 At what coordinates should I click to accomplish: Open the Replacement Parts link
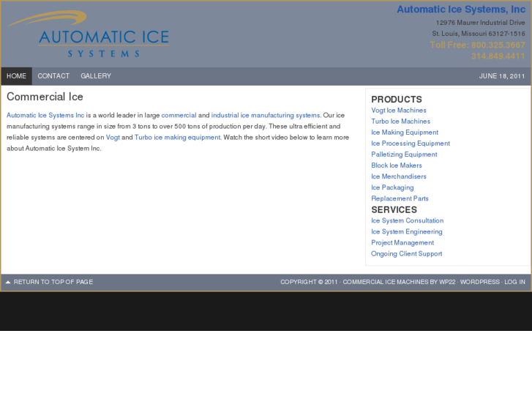[x=400, y=198]
